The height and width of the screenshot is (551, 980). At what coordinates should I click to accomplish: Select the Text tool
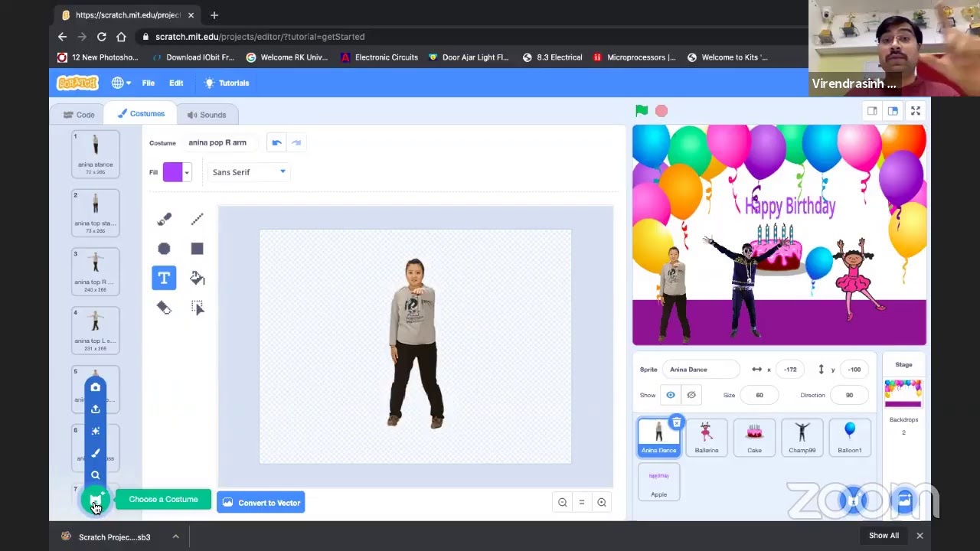coord(164,278)
